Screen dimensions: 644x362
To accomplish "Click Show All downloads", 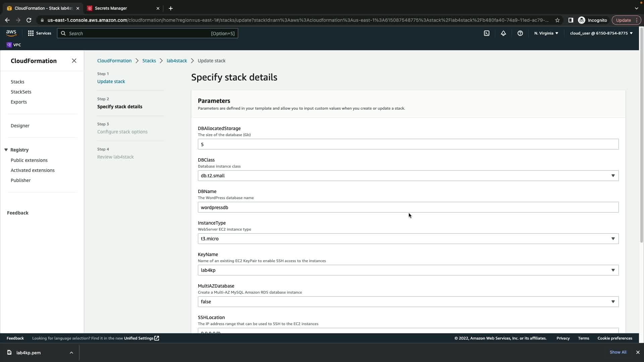I will 618,352.
